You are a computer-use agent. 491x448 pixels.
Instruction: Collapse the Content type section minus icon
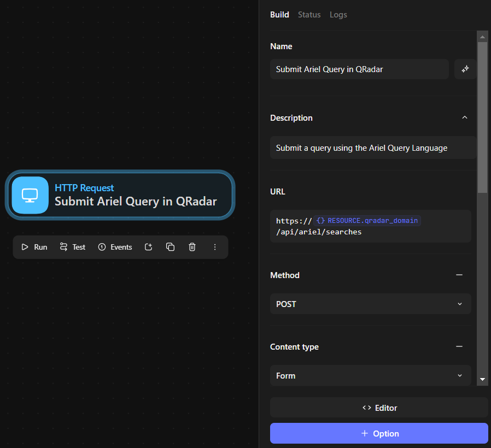[459, 346]
